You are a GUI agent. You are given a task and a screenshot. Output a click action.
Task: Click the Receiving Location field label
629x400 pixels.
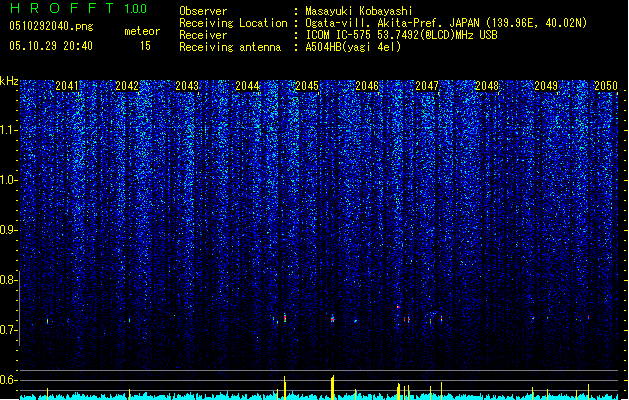click(x=233, y=23)
